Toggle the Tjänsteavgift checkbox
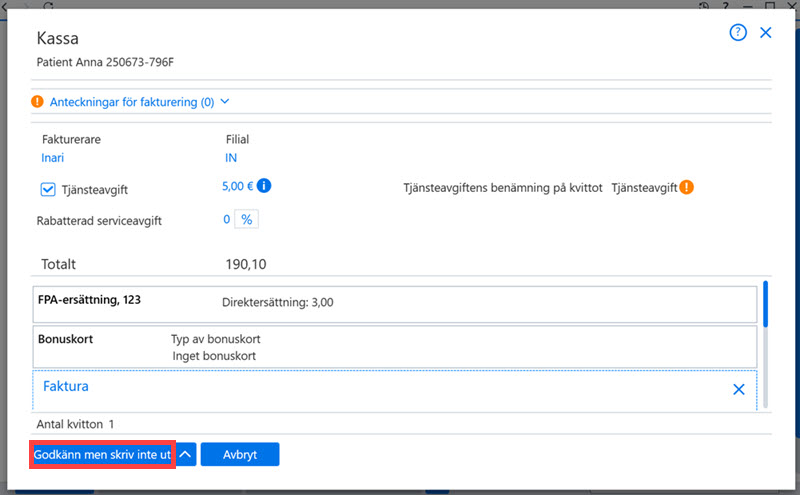 click(48, 190)
